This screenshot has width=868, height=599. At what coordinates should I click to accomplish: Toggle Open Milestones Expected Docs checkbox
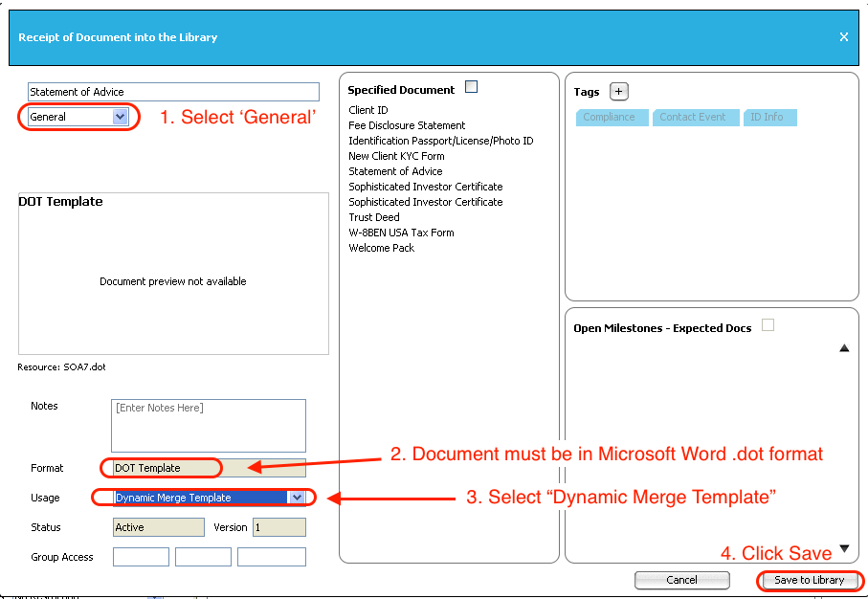[x=768, y=325]
